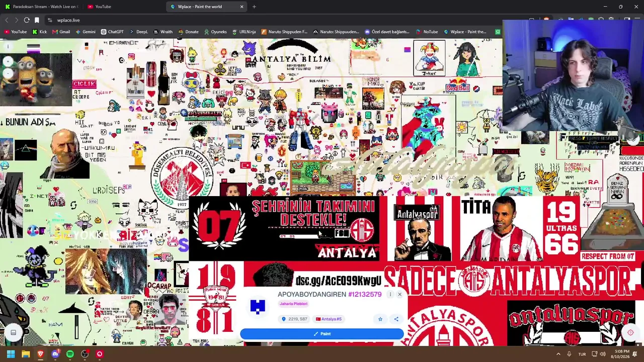The image size is (644, 362).
Task: Click the Jaharia Plebleri alliance tag
Action: pos(293,304)
